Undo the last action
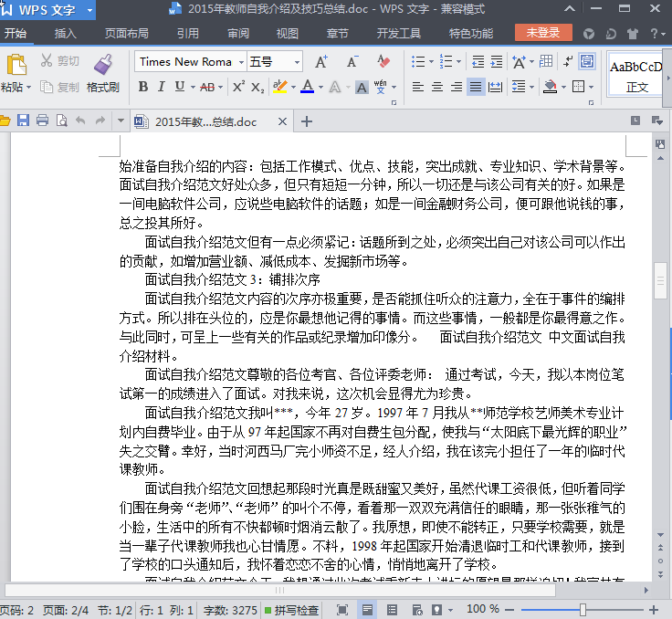 (80, 121)
